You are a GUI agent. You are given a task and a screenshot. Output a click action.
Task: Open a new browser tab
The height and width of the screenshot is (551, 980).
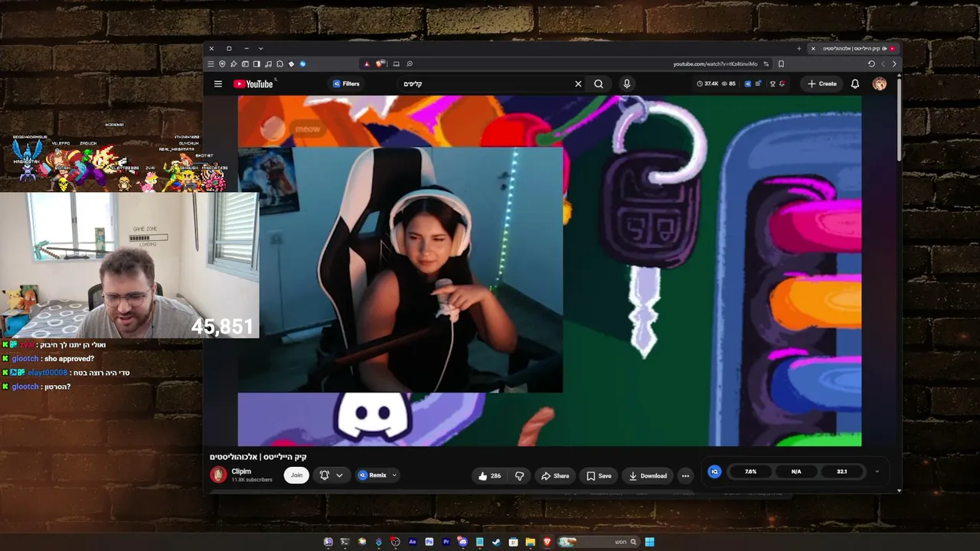(799, 48)
